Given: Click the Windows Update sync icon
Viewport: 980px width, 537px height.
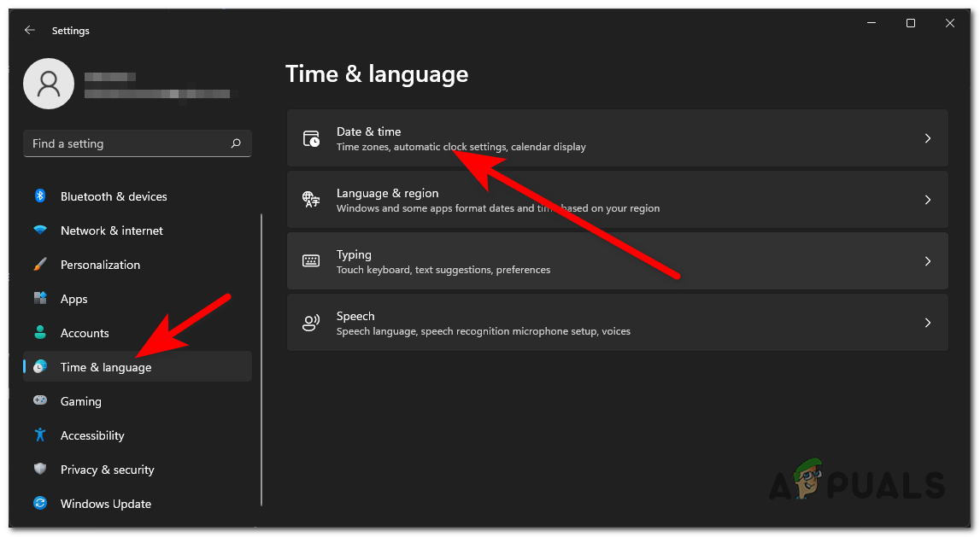Looking at the screenshot, I should 40,504.
